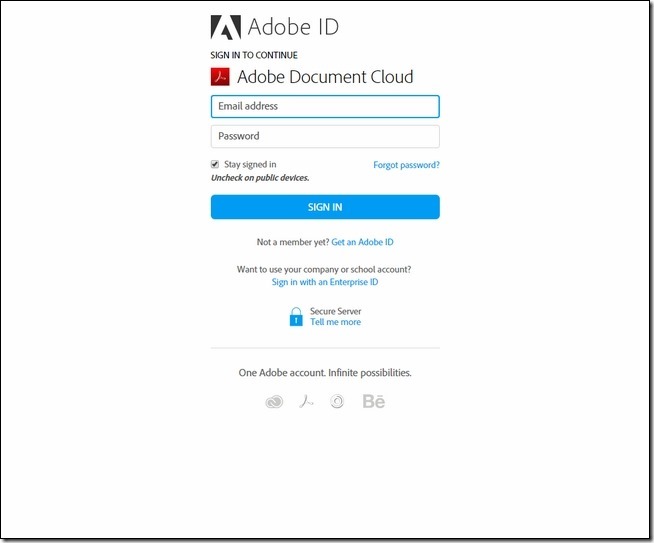Click the Secure Server padlock icon
654x543 pixels.
pos(296,317)
